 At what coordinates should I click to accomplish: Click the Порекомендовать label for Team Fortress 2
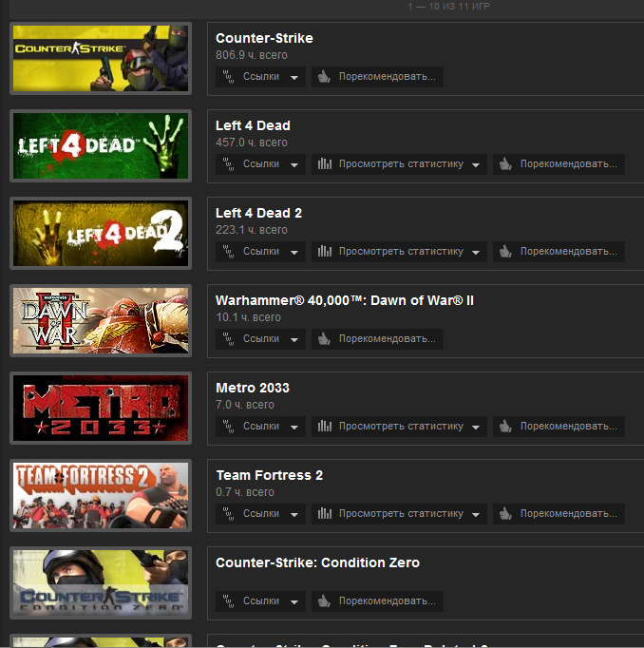tap(568, 513)
